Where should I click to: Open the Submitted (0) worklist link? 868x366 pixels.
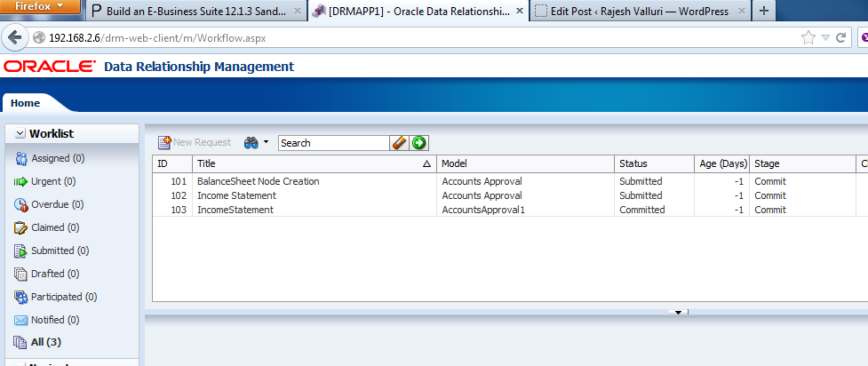coord(60,251)
